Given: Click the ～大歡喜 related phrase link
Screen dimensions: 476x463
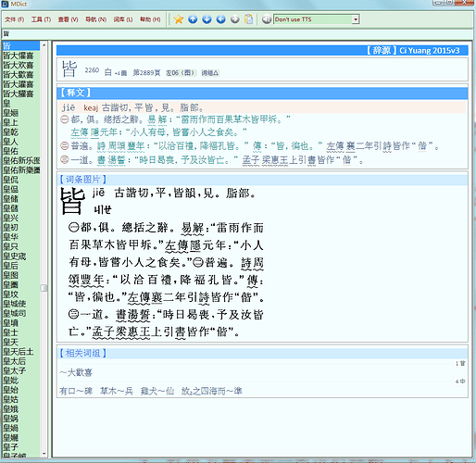Looking at the screenshot, I should 76,372.
